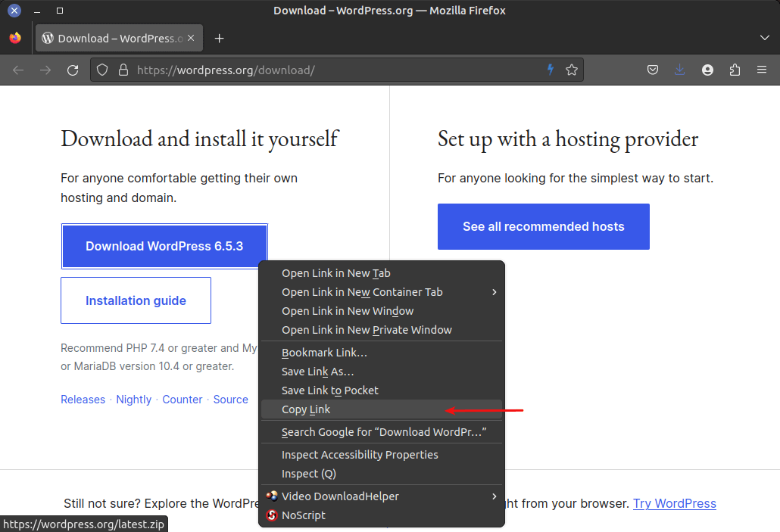Open the Firefox hamburger application menu
Screen dimensions: 780x532
(x=762, y=70)
